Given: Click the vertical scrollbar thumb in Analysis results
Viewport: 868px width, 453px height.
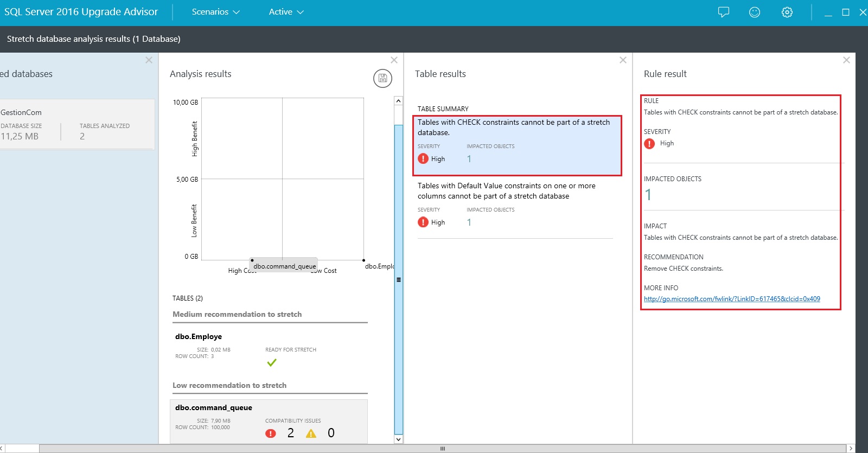Looking at the screenshot, I should click(399, 279).
